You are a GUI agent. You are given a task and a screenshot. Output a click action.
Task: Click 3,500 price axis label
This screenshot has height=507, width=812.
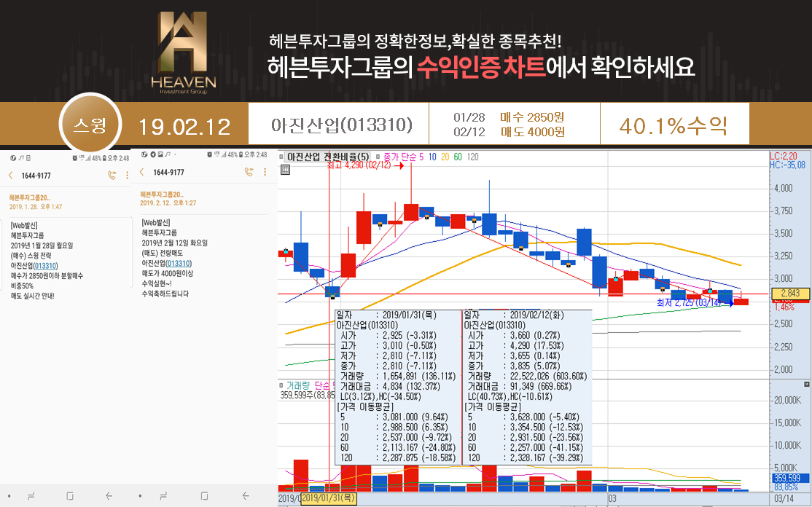point(783,233)
